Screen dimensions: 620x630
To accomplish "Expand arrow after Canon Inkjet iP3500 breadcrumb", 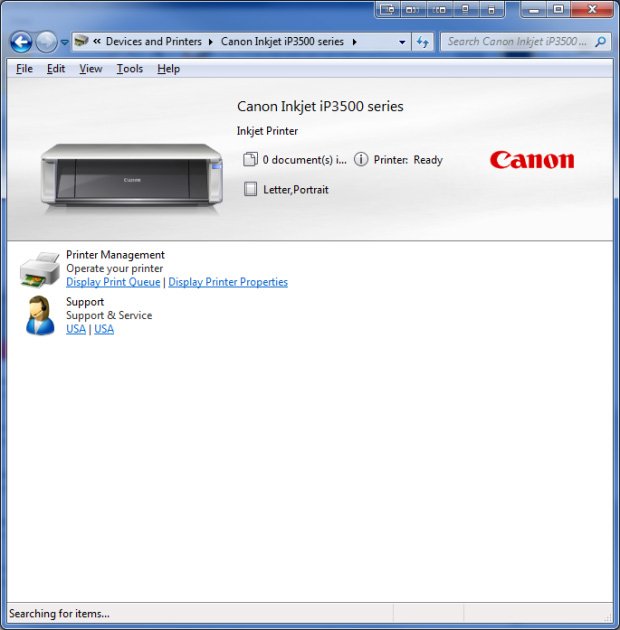I will pyautogui.click(x=354, y=42).
